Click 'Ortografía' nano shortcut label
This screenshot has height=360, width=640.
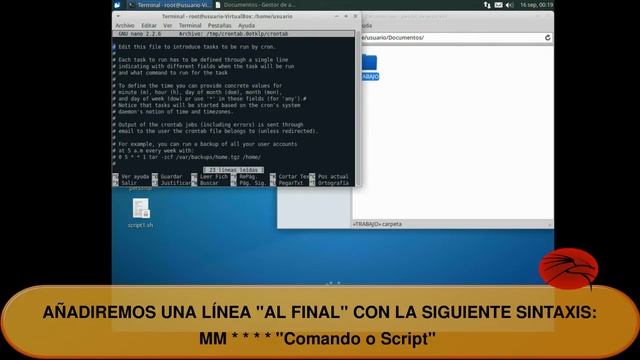[x=333, y=183]
